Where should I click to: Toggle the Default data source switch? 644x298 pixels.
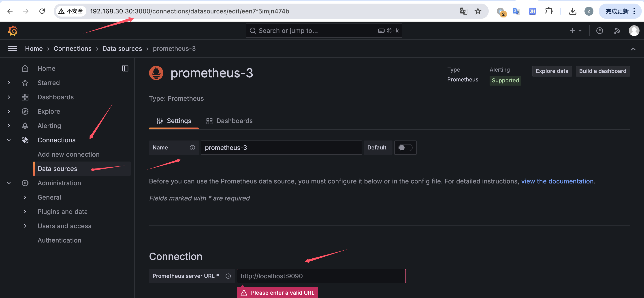405,148
